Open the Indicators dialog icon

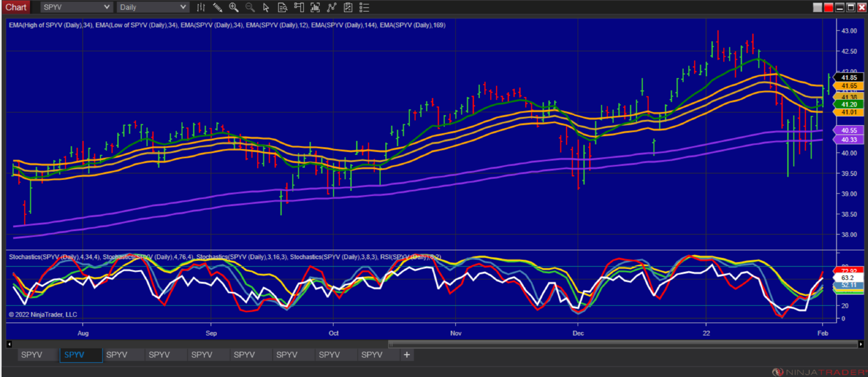click(x=315, y=7)
